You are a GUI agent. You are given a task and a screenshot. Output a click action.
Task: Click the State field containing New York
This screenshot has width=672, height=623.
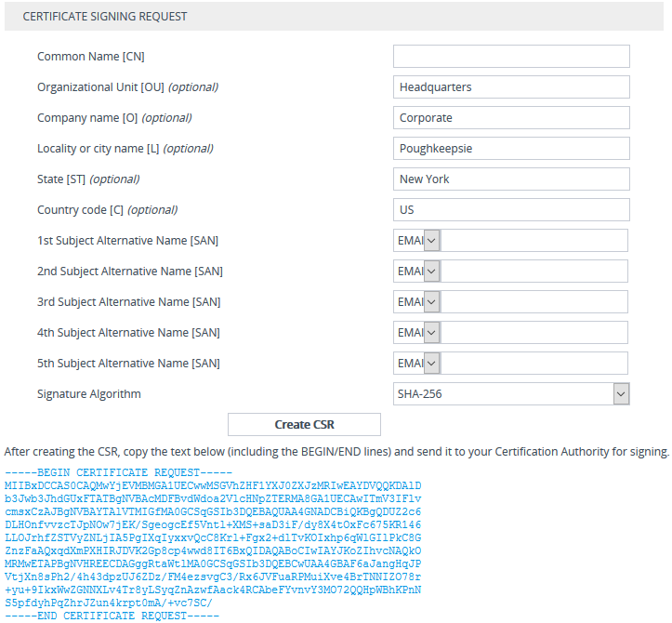pos(511,179)
